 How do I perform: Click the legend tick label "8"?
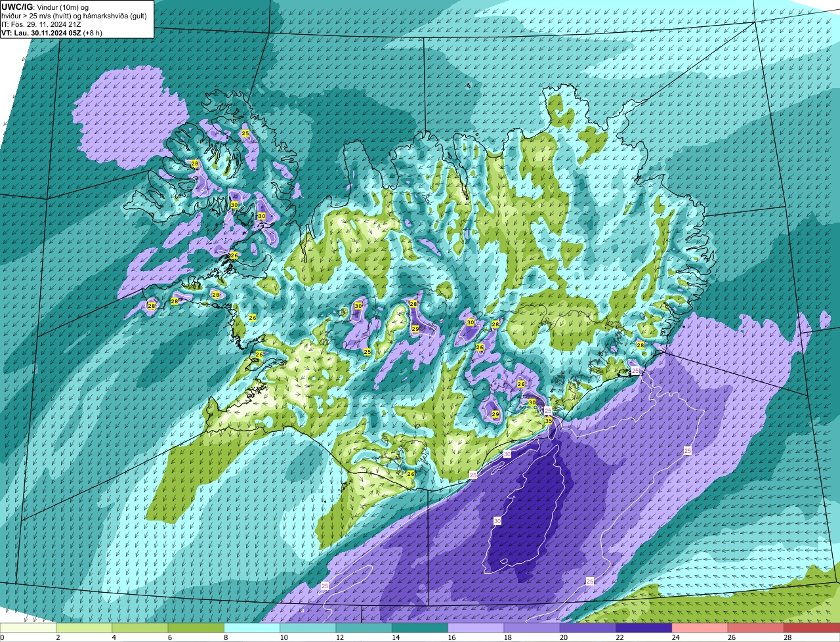(225, 637)
